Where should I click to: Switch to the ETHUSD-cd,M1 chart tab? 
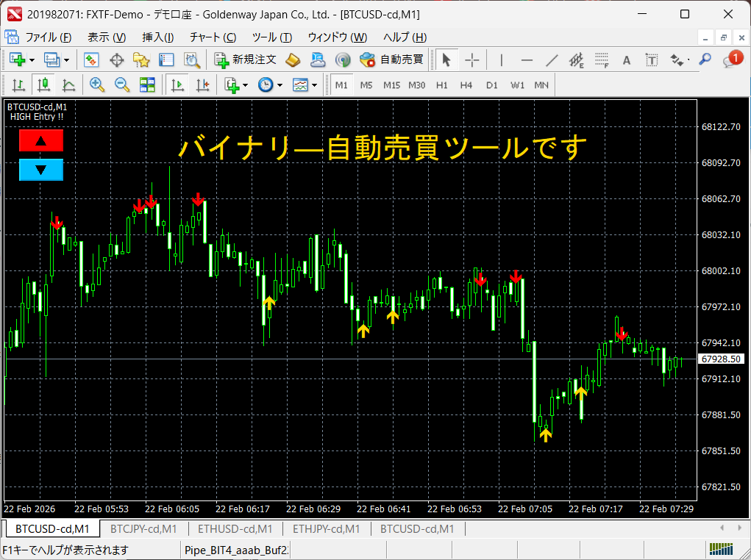coord(235,529)
